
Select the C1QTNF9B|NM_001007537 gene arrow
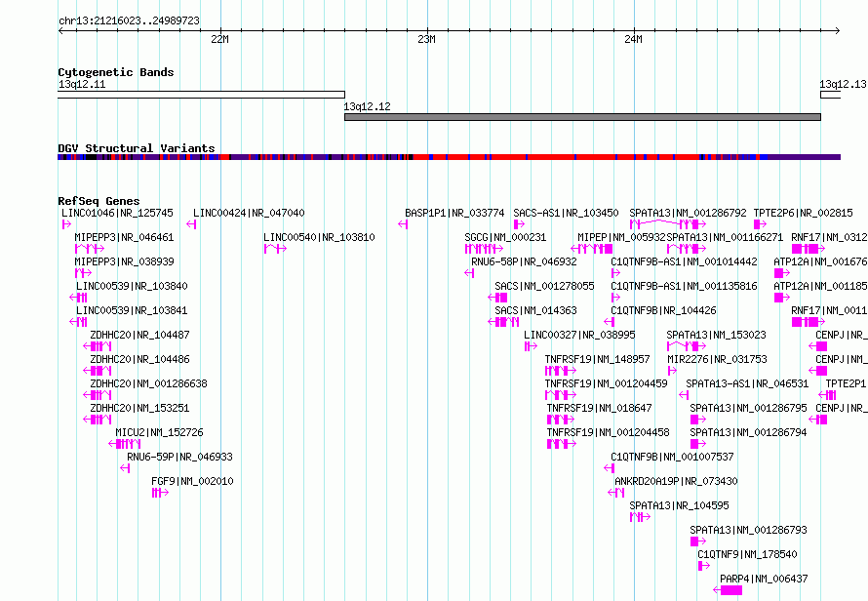(609, 468)
